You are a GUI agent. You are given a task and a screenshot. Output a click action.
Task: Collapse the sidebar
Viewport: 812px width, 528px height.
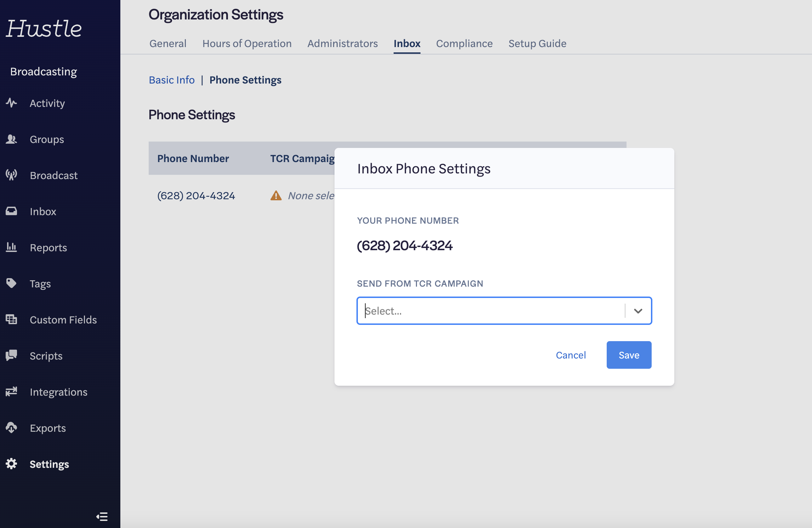click(102, 517)
